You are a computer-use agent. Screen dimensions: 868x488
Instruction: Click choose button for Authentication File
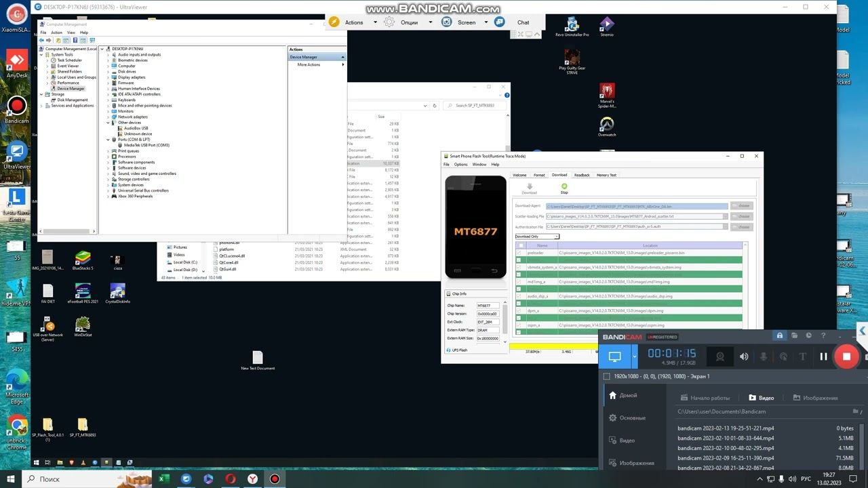point(742,227)
